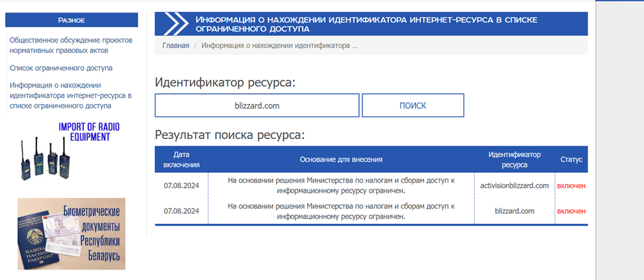The image size is (644, 280).
Task: Click the date cell in blizzard.com row
Action: tap(182, 211)
